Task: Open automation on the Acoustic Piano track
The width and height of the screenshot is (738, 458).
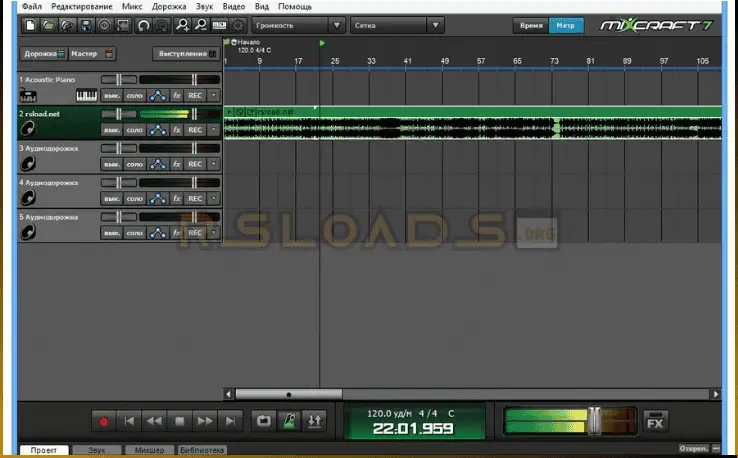Action: (x=159, y=96)
